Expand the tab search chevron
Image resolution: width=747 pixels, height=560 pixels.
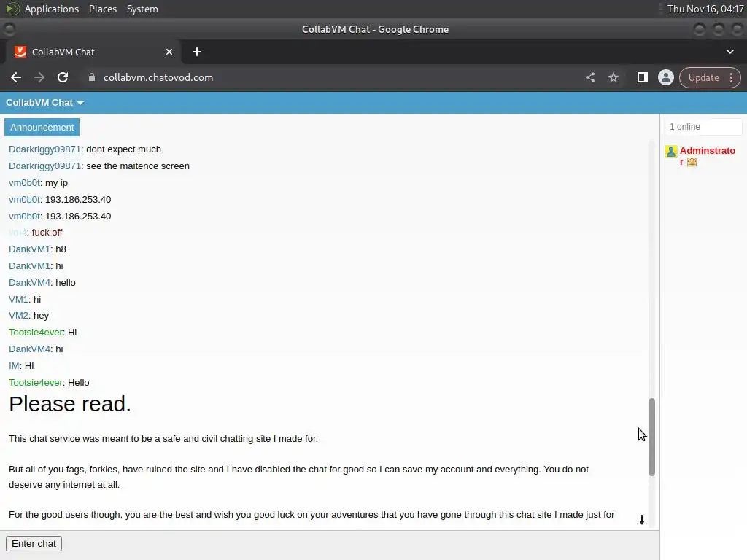pyautogui.click(x=729, y=52)
